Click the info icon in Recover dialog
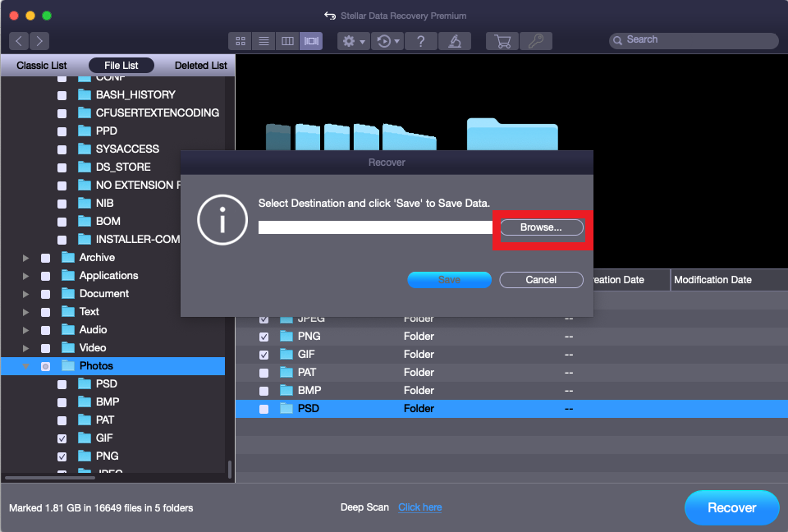788x532 pixels. point(222,220)
